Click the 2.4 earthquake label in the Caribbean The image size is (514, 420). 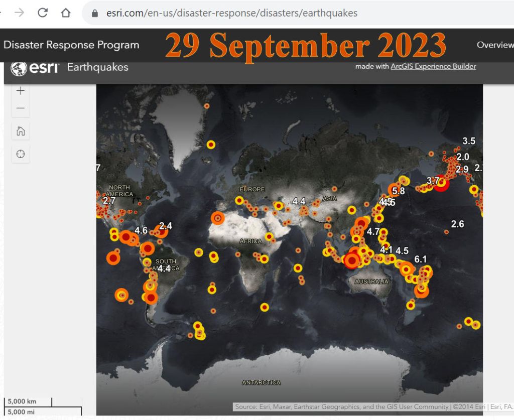pyautogui.click(x=166, y=226)
